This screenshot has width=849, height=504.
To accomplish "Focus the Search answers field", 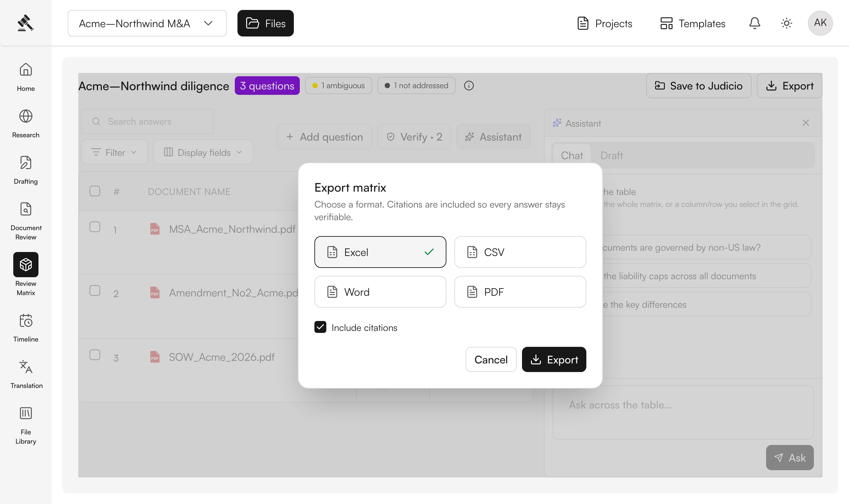I will point(147,122).
